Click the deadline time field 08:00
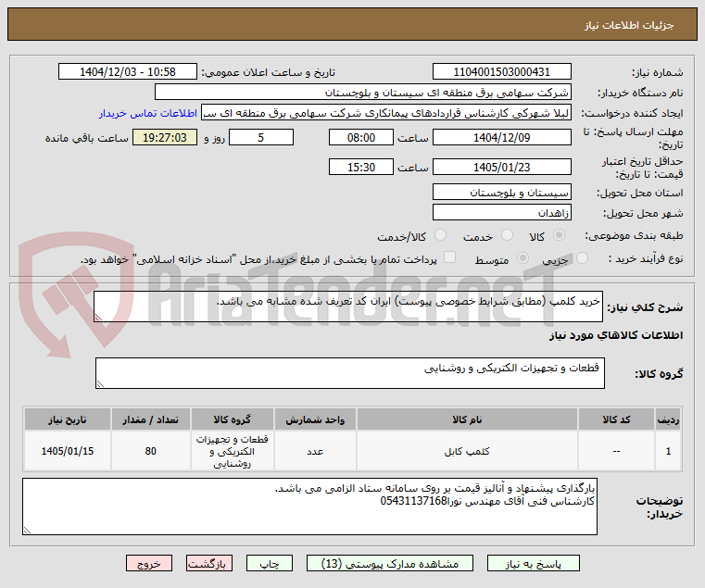Viewport: 705px width, 588px height. pos(361,138)
